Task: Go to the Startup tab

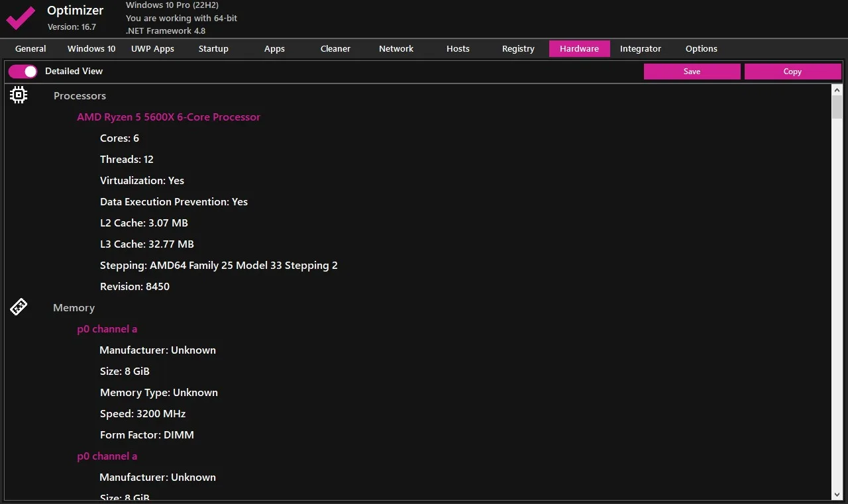Action: click(213, 48)
